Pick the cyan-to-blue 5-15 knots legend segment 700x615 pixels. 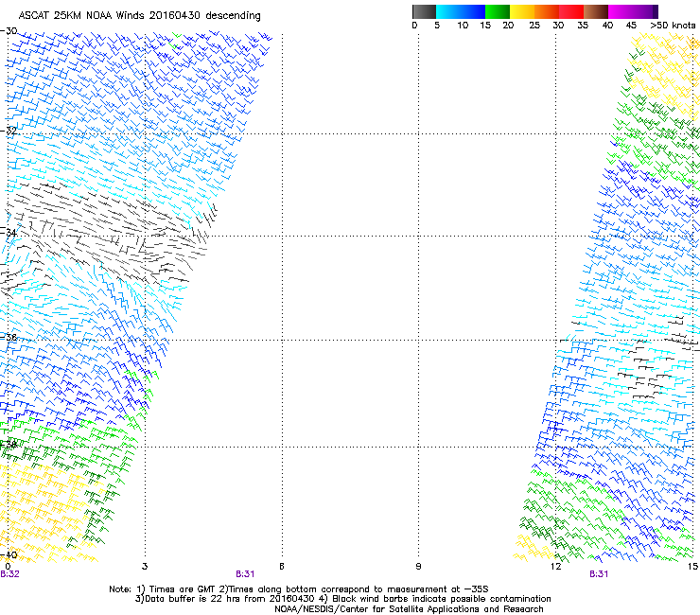tap(461, 11)
